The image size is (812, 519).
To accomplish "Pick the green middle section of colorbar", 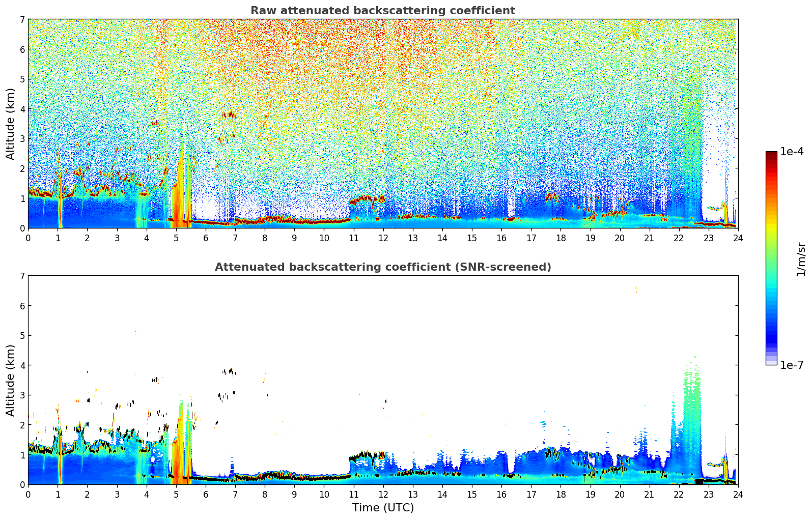I will tap(771, 254).
